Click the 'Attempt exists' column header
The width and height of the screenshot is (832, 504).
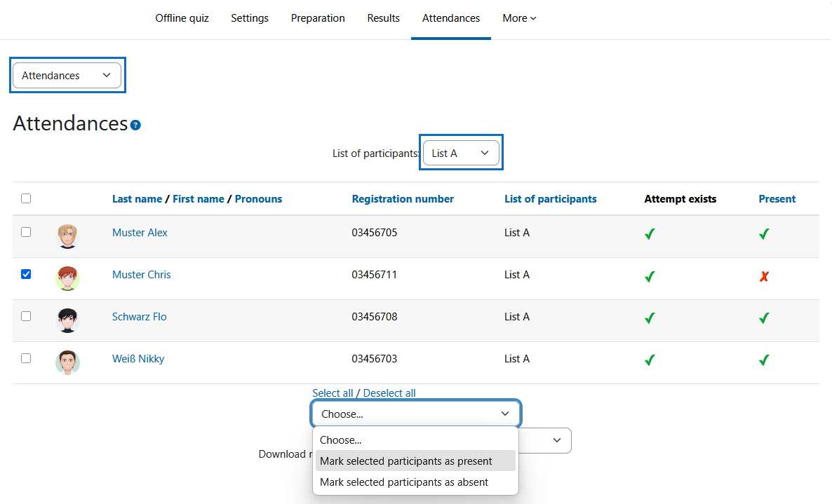coord(680,199)
